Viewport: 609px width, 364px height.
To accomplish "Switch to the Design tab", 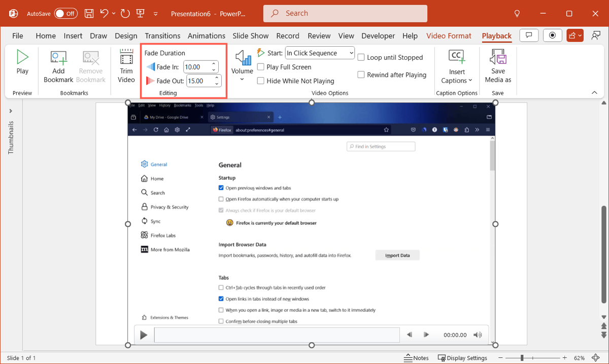I will 126,35.
